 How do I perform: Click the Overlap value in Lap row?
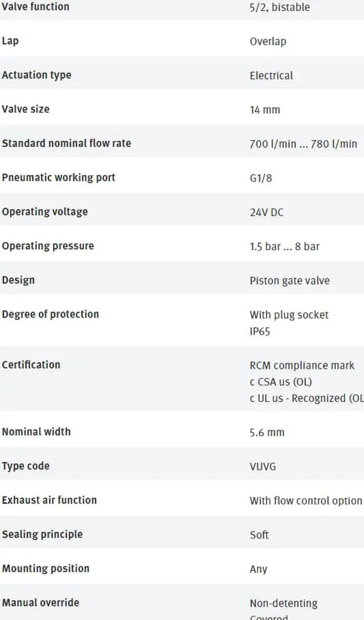268,42
